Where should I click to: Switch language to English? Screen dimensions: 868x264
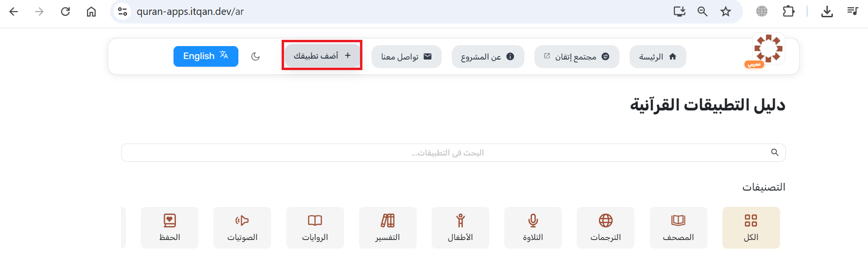[x=206, y=56]
